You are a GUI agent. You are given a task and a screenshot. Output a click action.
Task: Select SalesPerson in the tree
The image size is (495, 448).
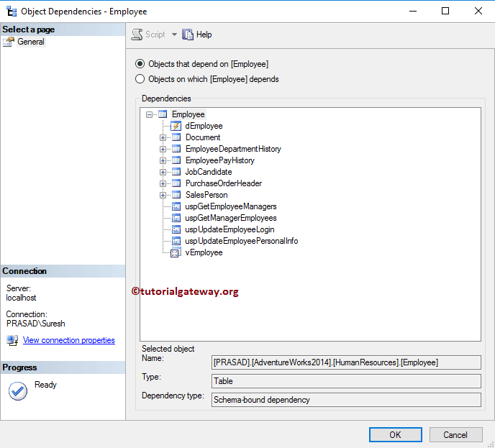tap(206, 195)
